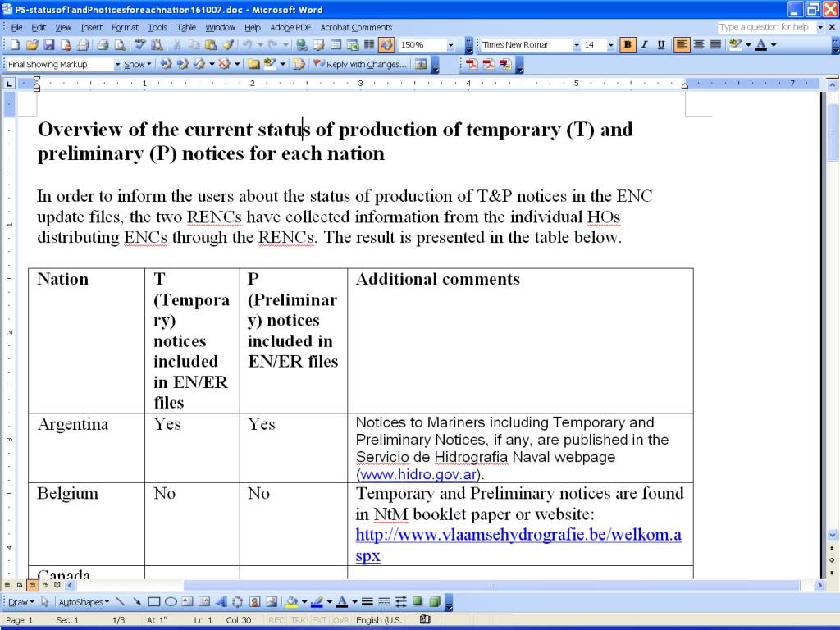Open the font size 14 dropdown
Viewport: 840px width, 630px height.
click(x=610, y=46)
